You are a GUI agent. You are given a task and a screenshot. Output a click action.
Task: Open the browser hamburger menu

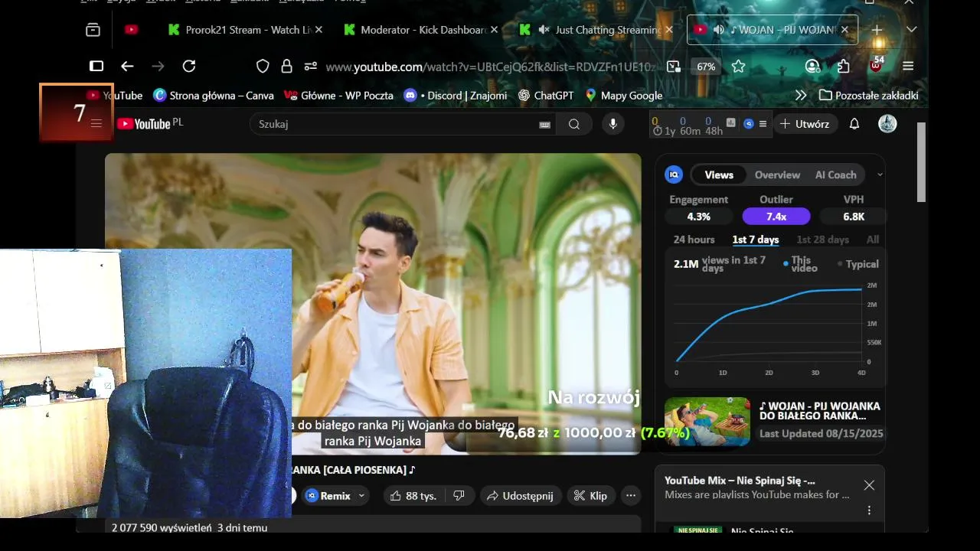908,67
